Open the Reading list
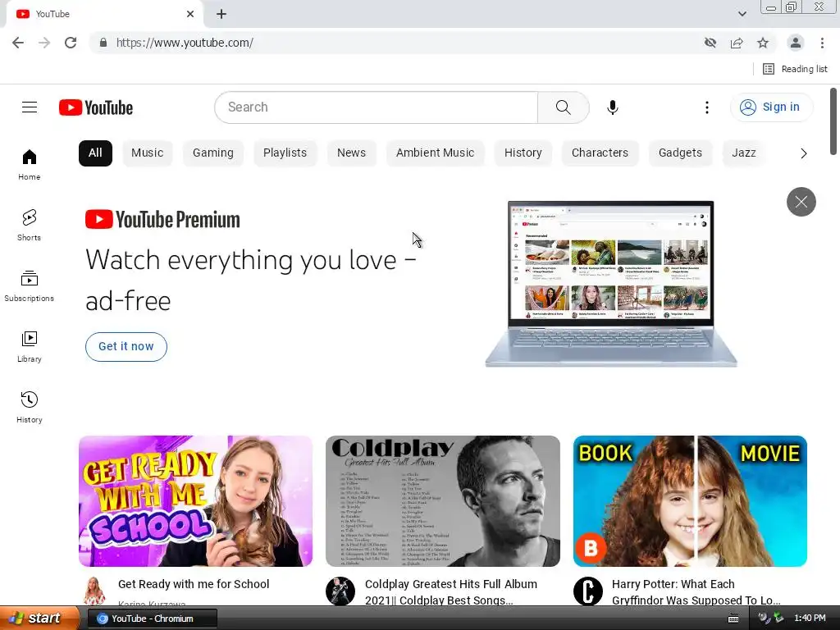The image size is (840, 630). 795,69
